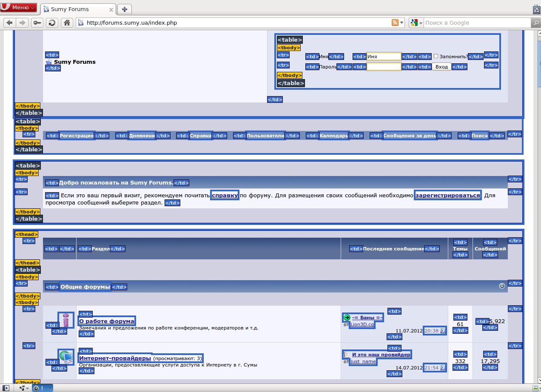541x392 pixels.
Task: Collapse the Общие форумы category
Action: coord(502,286)
